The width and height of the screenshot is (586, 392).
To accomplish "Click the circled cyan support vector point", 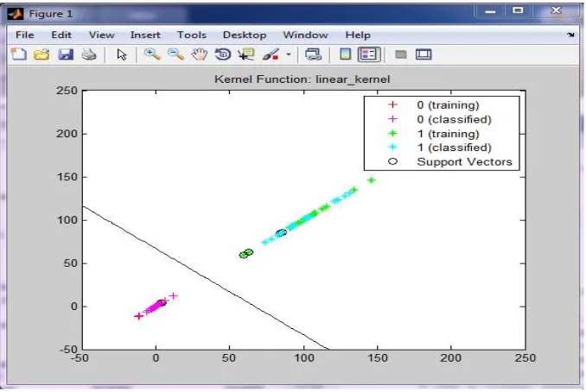I will click(281, 233).
